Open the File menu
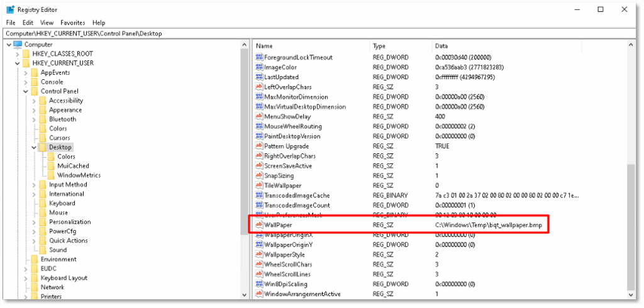 [11, 23]
